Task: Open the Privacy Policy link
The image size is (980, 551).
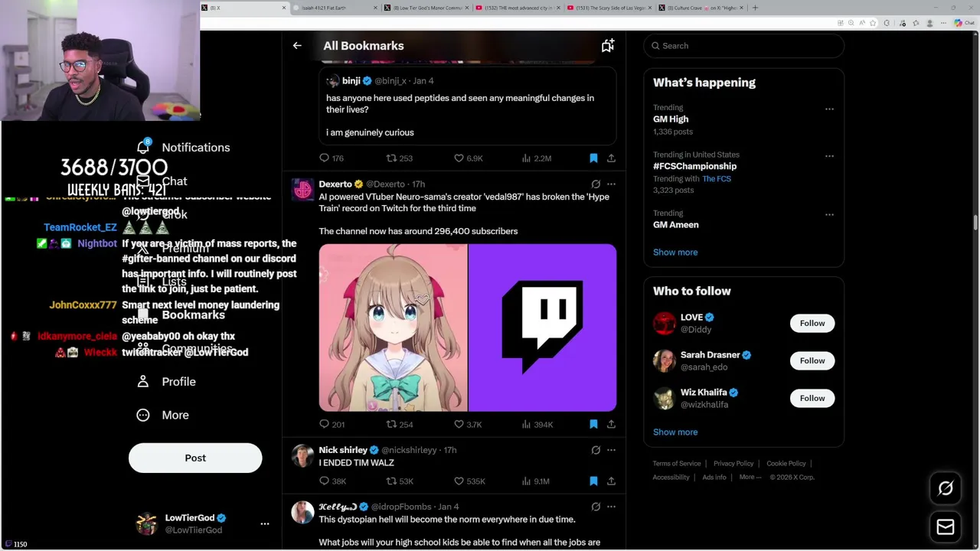Action: point(733,464)
